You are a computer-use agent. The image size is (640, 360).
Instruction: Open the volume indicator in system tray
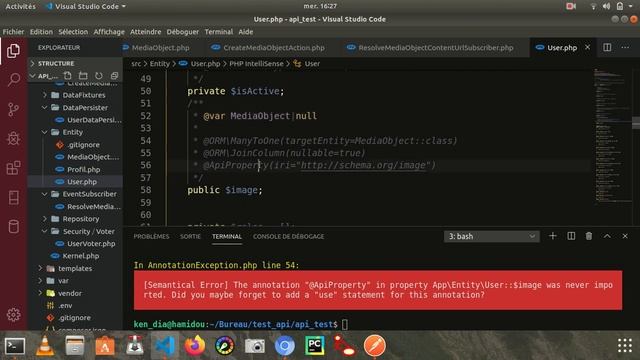tap(607, 6)
